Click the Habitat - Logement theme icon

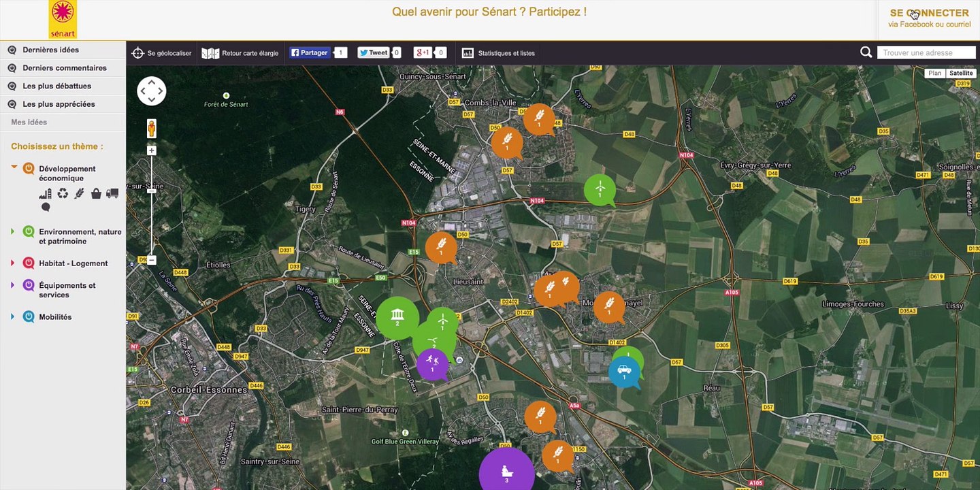point(29,263)
